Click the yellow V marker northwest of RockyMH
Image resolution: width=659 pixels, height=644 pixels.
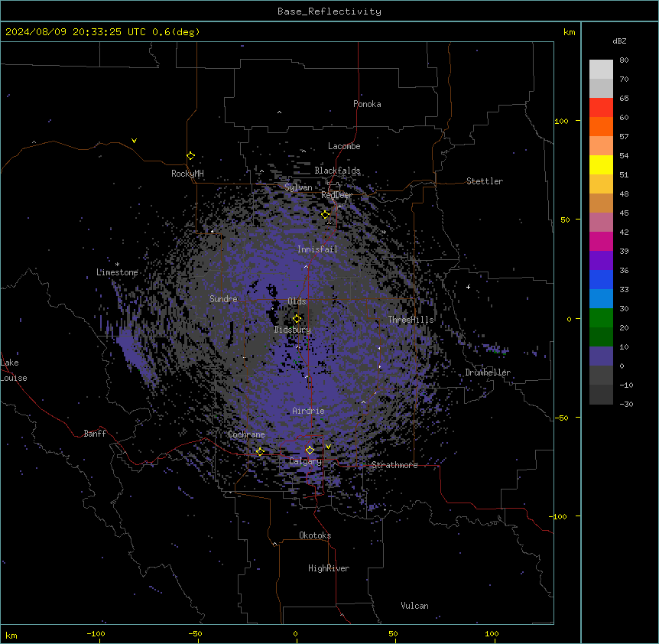134,141
